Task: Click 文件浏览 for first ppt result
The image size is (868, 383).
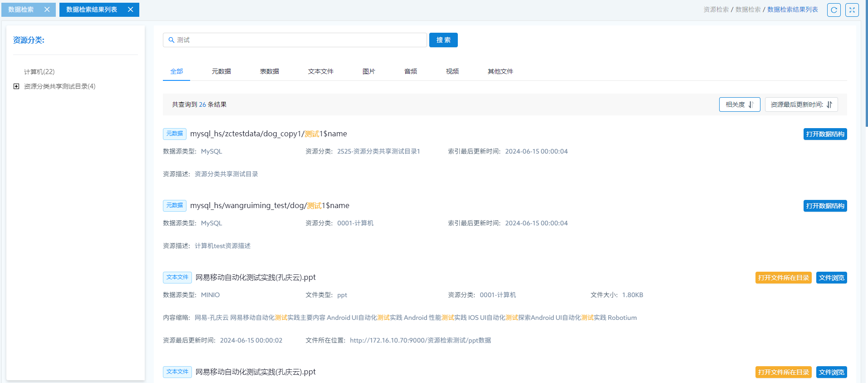Action: pyautogui.click(x=831, y=278)
